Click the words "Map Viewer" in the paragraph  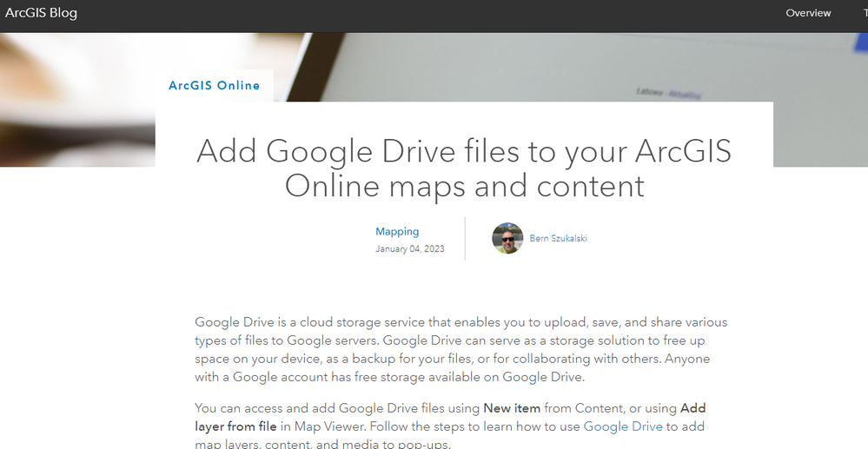coord(329,426)
